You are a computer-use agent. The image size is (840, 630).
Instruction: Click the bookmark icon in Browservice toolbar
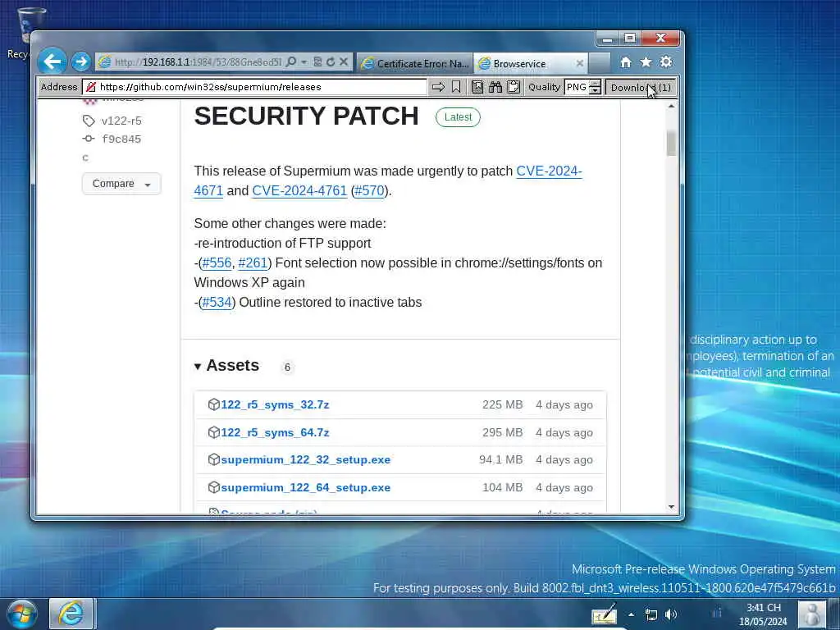pyautogui.click(x=456, y=87)
